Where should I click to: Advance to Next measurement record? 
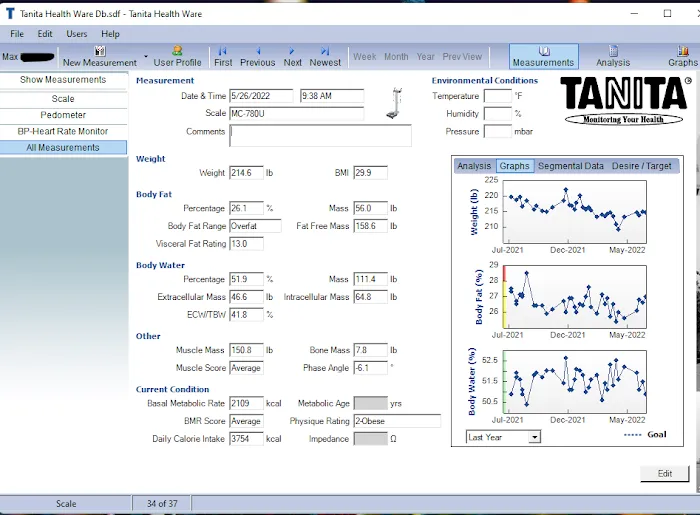tap(292, 56)
